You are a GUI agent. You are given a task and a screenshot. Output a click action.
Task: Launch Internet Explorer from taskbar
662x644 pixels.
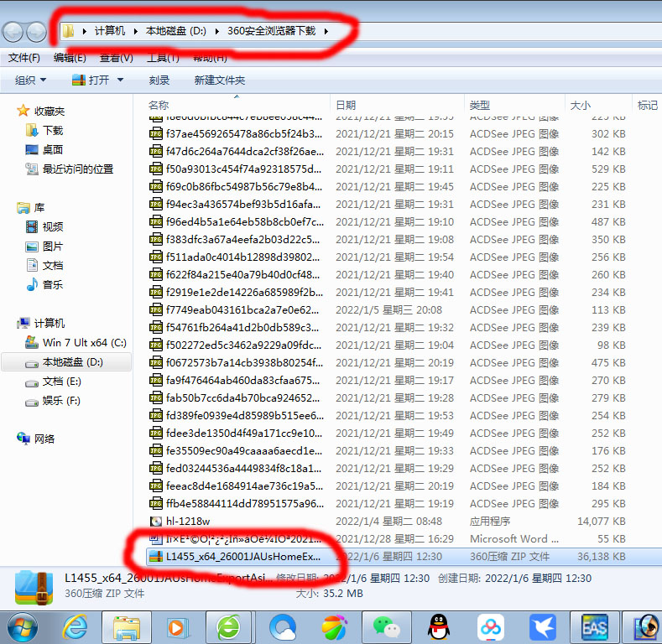coord(76,627)
